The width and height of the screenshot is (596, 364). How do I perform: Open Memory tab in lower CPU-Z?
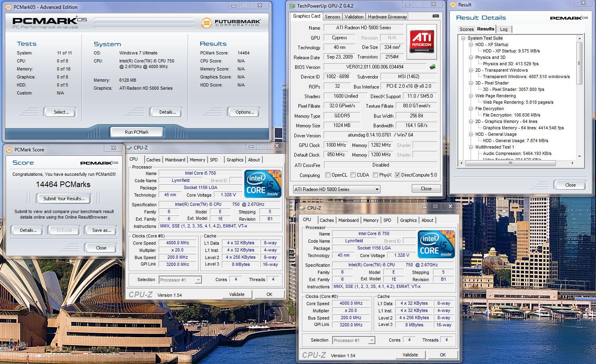tap(371, 220)
